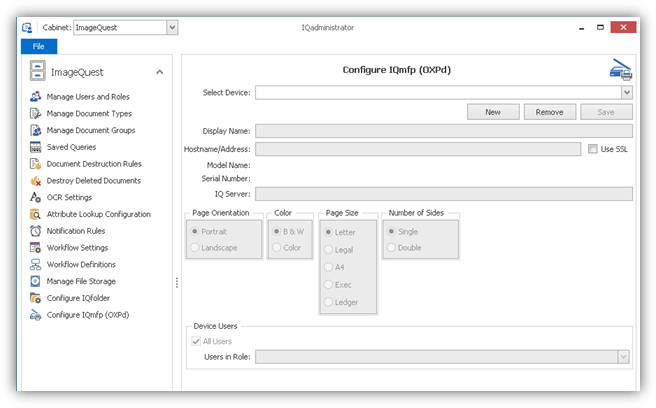Image resolution: width=656 pixels, height=408 pixels.
Task: Open the File menu
Action: pos(39,46)
